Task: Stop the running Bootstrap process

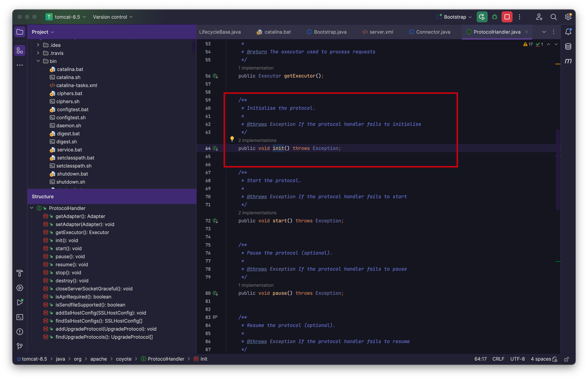Action: 507,17
